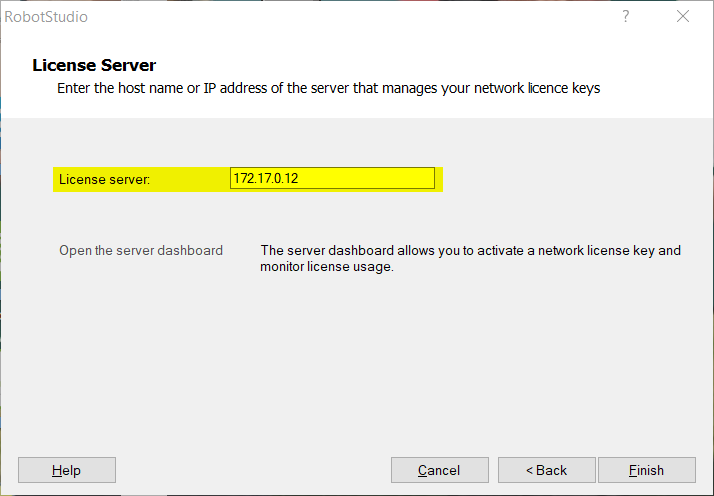Click the yellow highlight right of the IP field
Image resolution: width=714 pixels, height=496 pixels.
439,179
